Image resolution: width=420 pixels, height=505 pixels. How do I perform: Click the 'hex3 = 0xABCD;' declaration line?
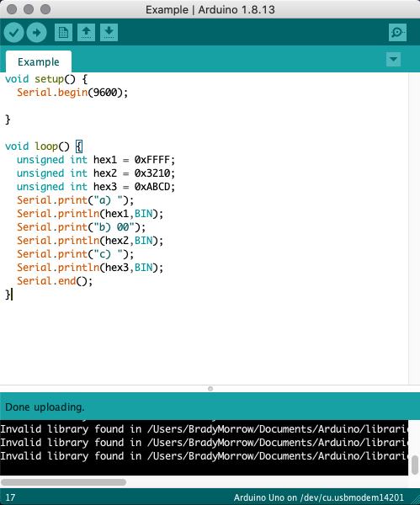point(96,187)
